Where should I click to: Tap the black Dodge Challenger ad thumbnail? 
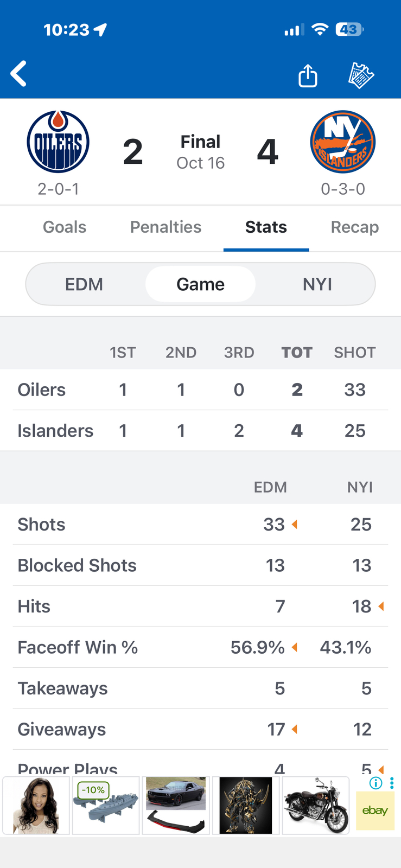click(176, 806)
